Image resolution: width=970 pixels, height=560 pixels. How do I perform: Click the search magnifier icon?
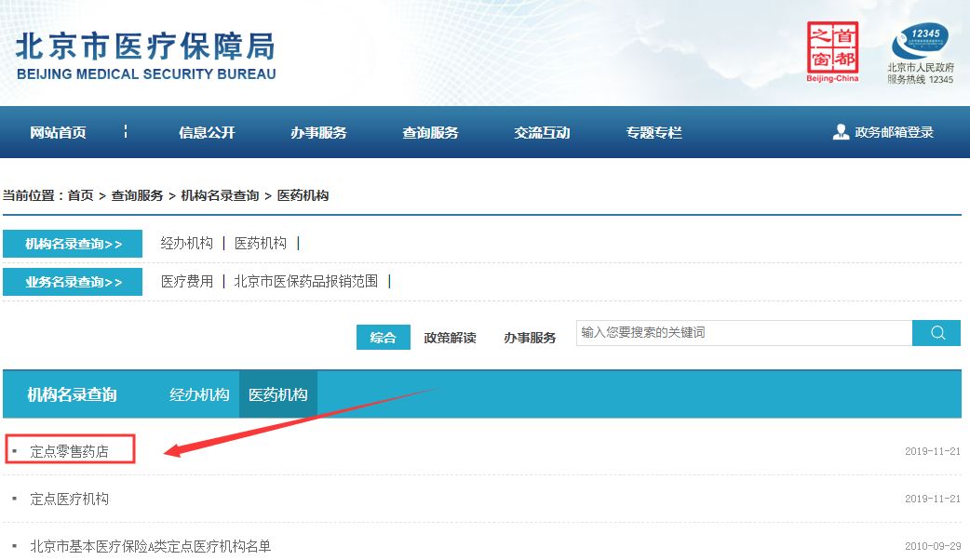click(x=936, y=332)
